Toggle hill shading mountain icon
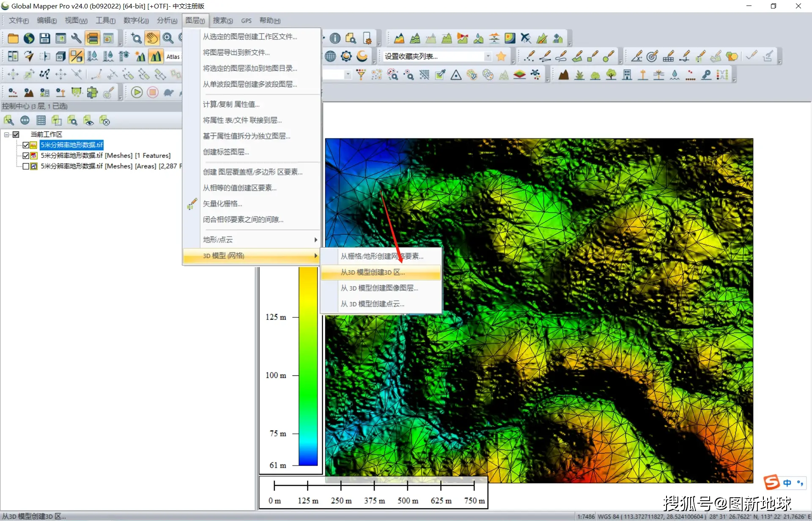This screenshot has height=521, width=812. tap(156, 56)
